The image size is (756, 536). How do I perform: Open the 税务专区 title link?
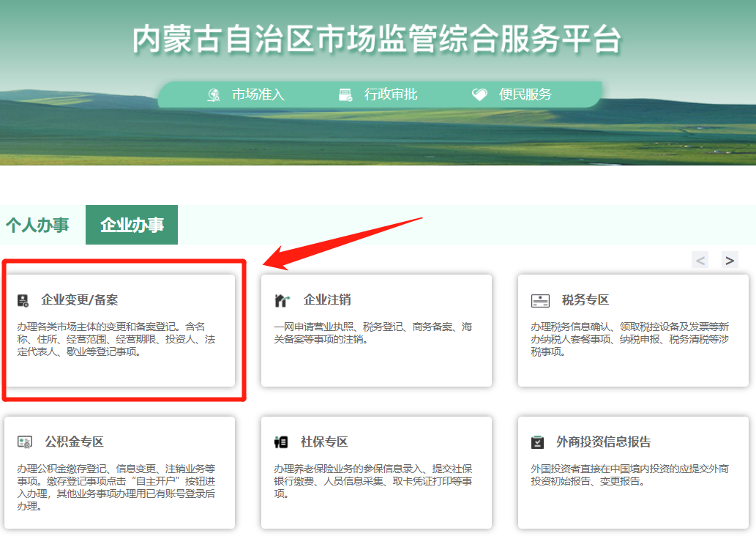click(x=585, y=300)
